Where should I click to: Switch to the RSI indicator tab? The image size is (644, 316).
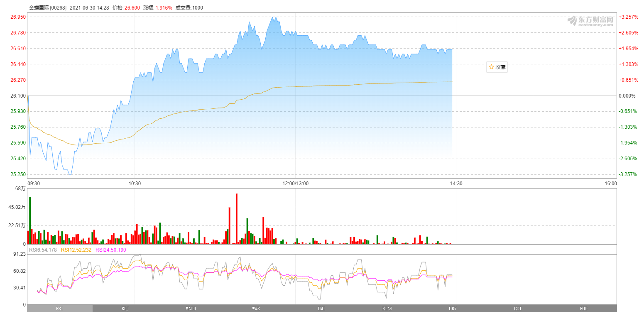click(60, 309)
